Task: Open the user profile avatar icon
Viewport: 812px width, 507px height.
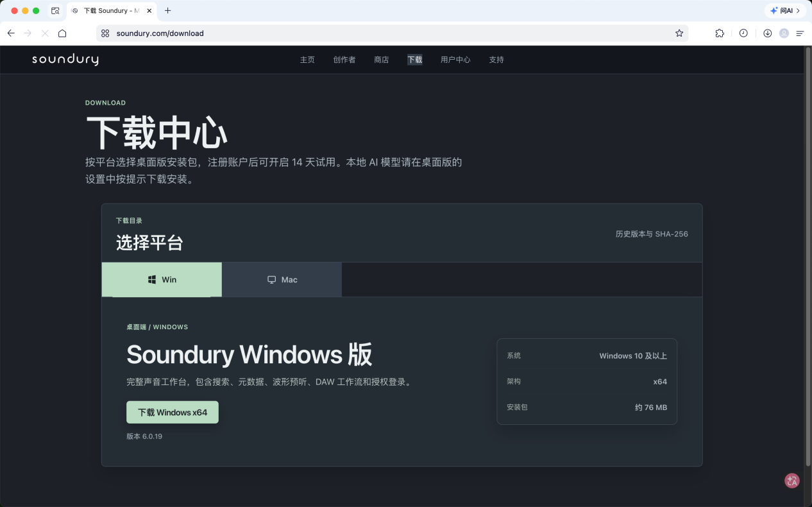Action: [784, 33]
